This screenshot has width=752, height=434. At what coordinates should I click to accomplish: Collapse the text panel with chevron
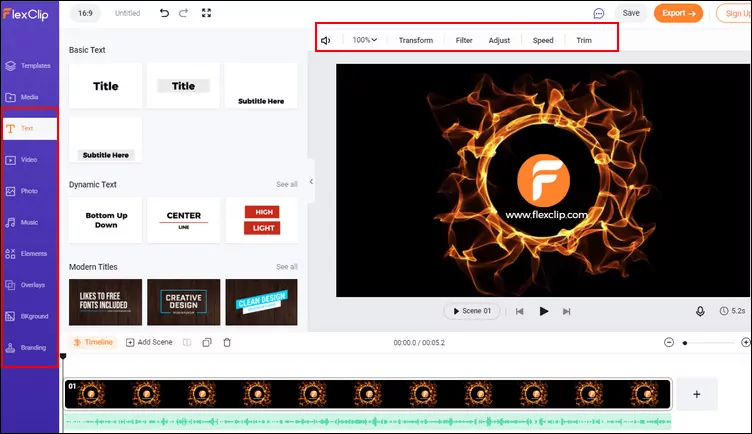(x=311, y=181)
